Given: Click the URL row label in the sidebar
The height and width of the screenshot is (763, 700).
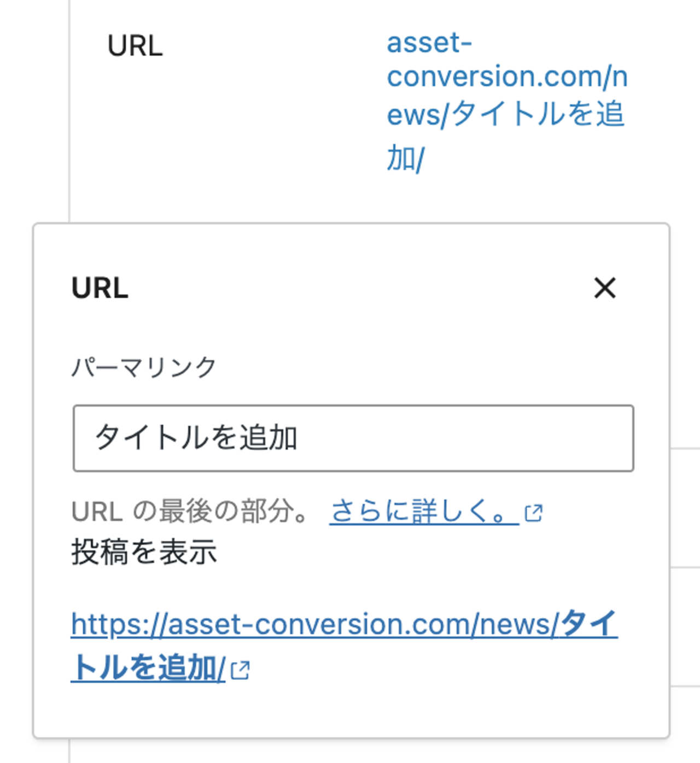Looking at the screenshot, I should coord(135,46).
